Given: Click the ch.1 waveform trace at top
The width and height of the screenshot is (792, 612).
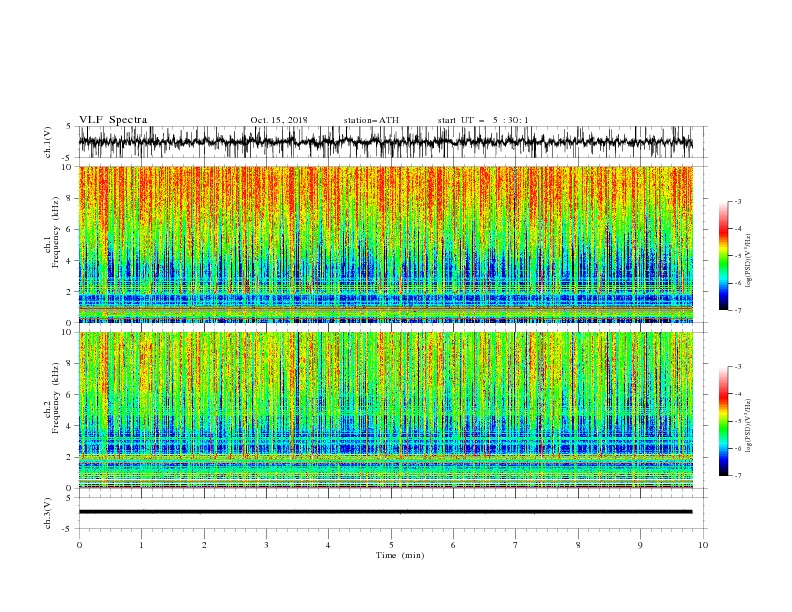Looking at the screenshot, I should (385, 142).
